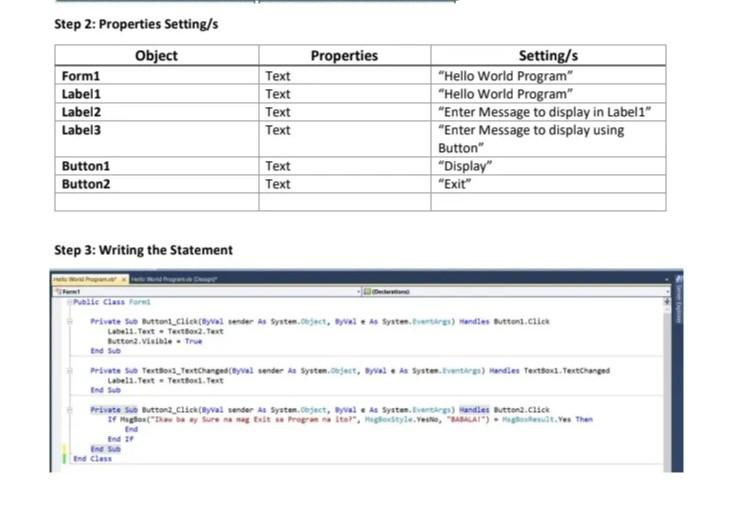The width and height of the screenshot is (731, 526).
Task: Close the Hello World Program.vb tab
Action: point(124,279)
